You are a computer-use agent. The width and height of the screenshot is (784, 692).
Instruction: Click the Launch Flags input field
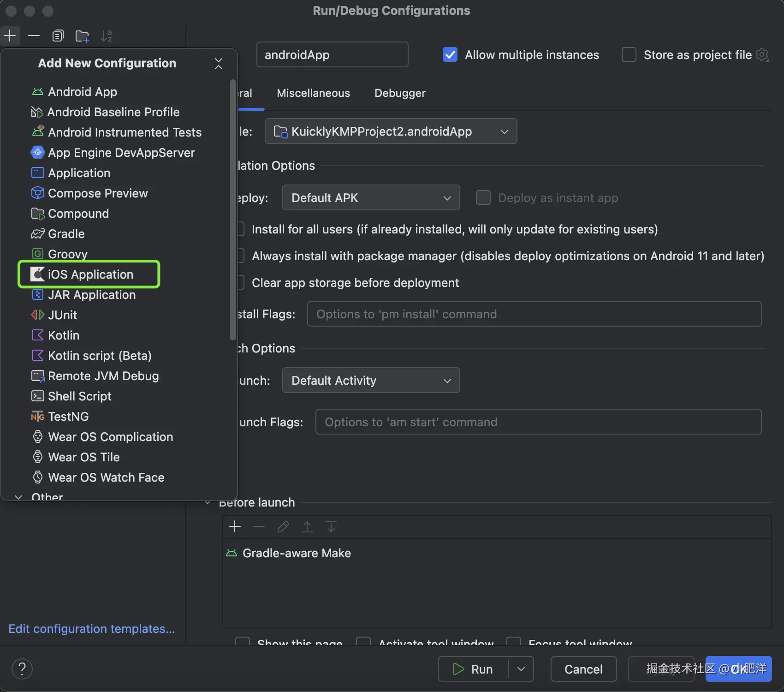(539, 422)
